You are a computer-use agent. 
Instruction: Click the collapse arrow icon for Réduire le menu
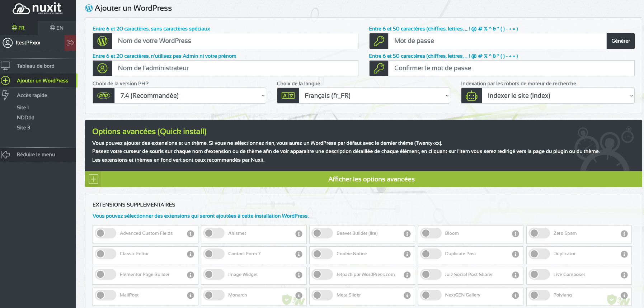[5, 155]
